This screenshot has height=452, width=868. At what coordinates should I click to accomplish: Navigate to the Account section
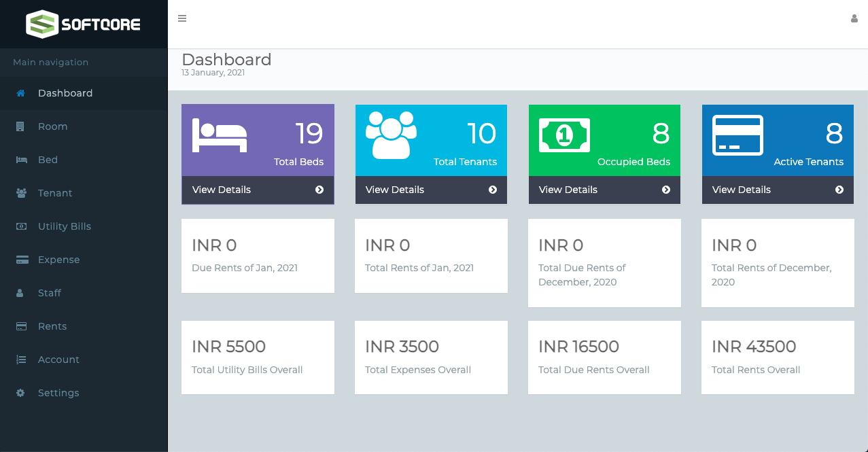[x=84, y=360]
